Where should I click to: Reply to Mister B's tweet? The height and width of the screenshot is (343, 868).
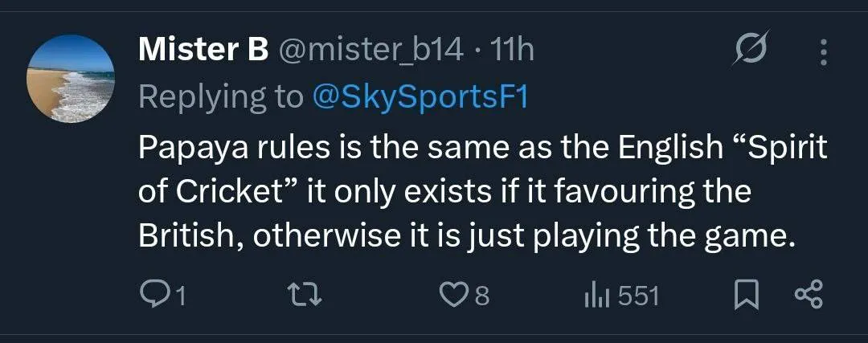[x=152, y=296]
